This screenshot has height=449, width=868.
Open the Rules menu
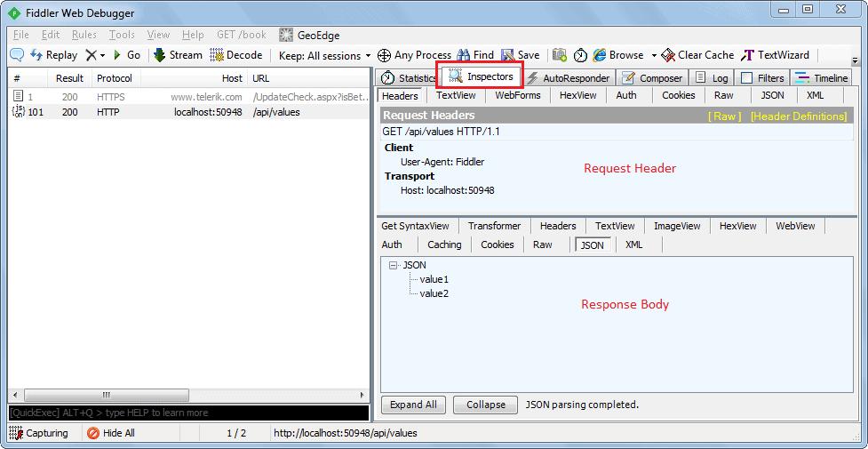click(x=84, y=35)
